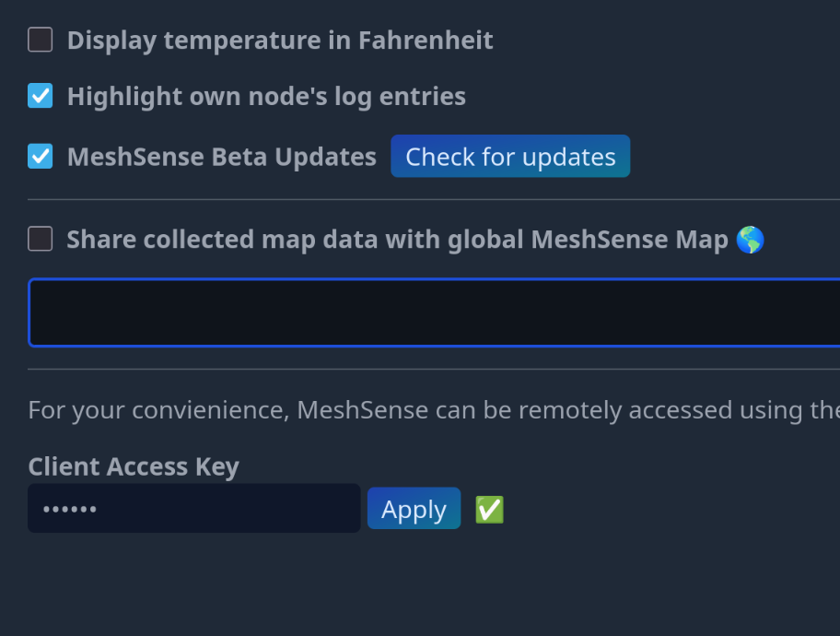Viewport: 840px width, 636px height.
Task: Click the masked dots in the access key
Action: click(70, 510)
